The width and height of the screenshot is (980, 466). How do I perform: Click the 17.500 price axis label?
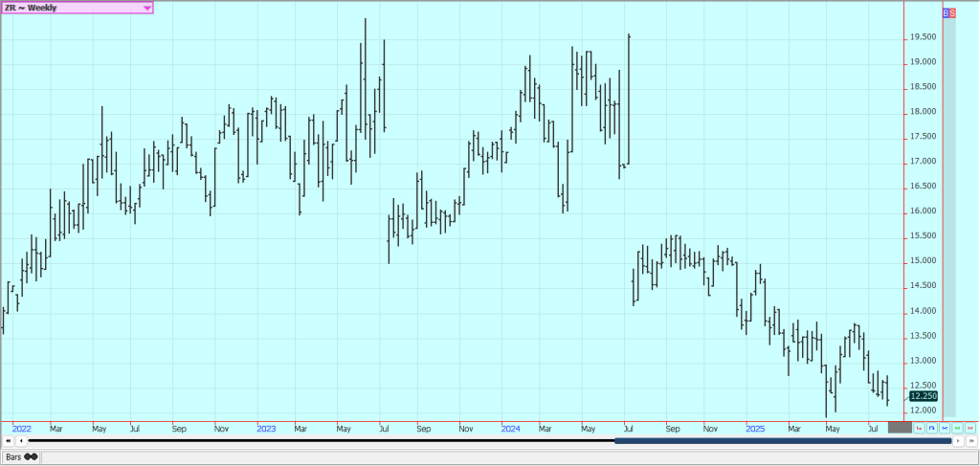[924, 137]
